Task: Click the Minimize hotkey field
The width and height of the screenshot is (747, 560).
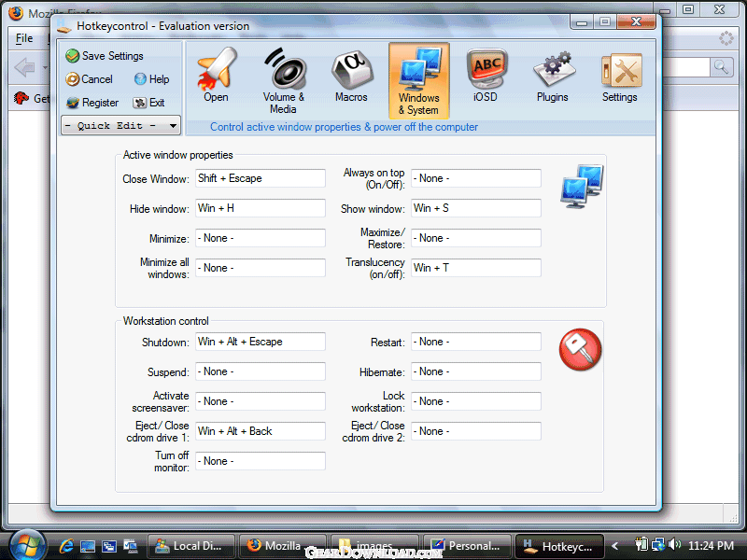Action: 261,238
